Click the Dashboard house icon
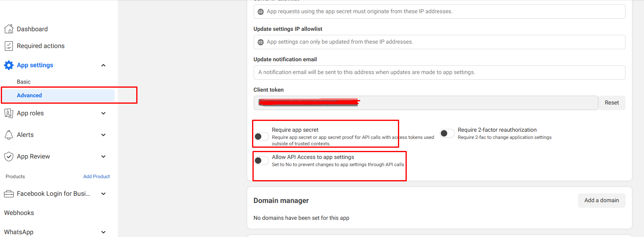The width and height of the screenshot is (644, 237). 9,29
